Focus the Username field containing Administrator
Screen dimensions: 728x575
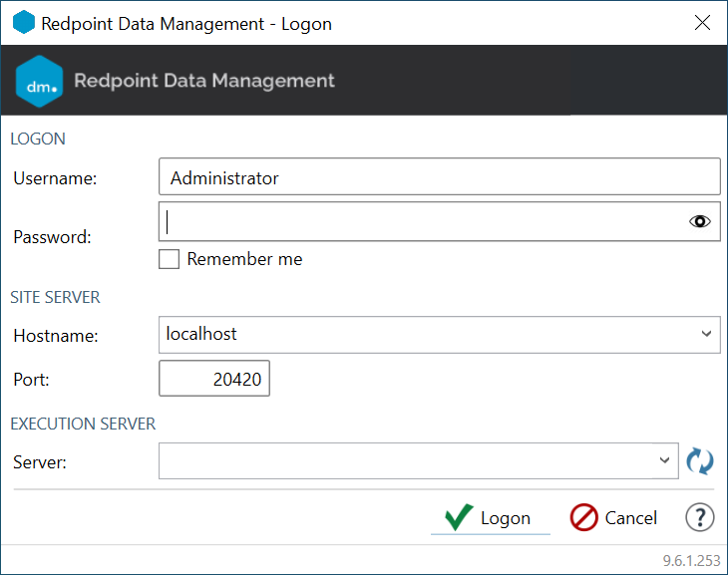pyautogui.click(x=439, y=178)
